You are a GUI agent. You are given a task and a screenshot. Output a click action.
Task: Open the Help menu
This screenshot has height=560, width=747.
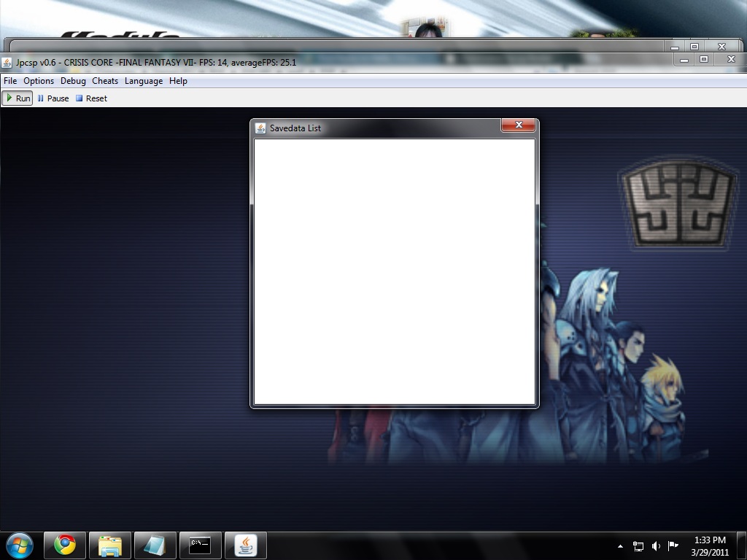click(x=178, y=81)
